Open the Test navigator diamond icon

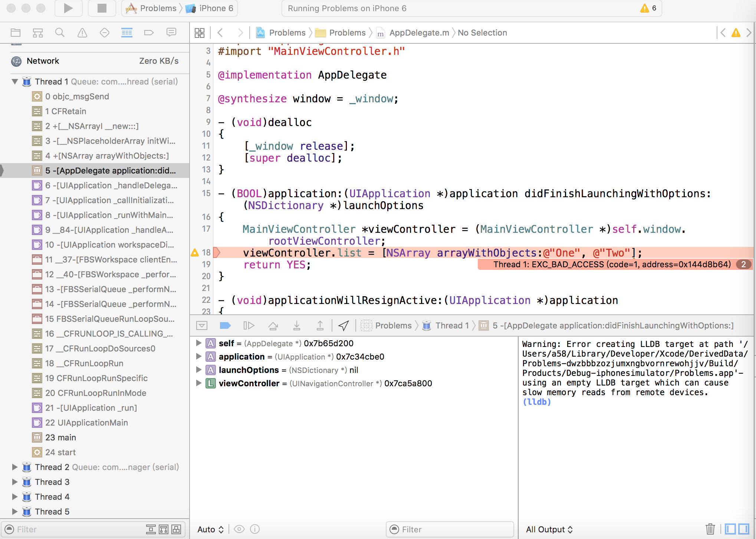[x=105, y=33]
